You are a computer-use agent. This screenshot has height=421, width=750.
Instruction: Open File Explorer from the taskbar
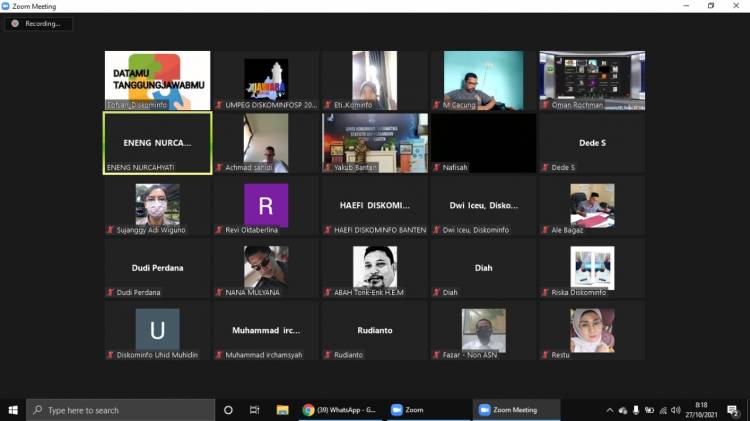(x=282, y=410)
